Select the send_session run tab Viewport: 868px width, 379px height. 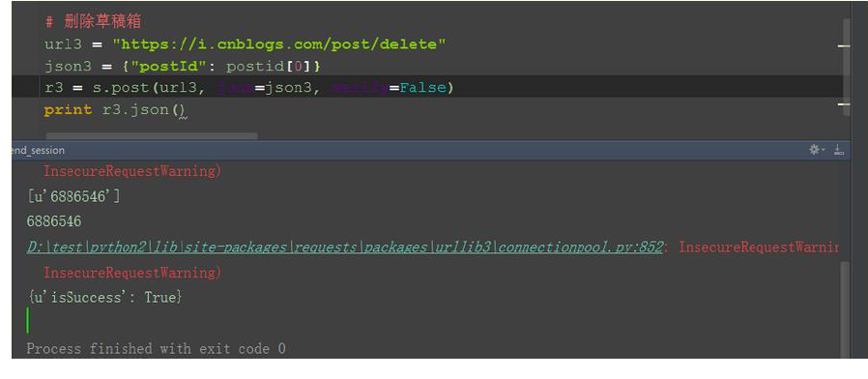click(38, 150)
